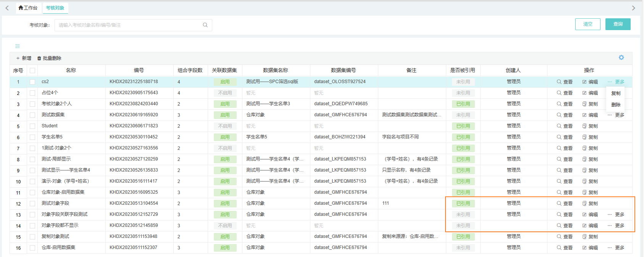Viewport: 644px width, 257px height.
Task: Select the checkbox for the 占位4个 row
Action: pyautogui.click(x=32, y=93)
